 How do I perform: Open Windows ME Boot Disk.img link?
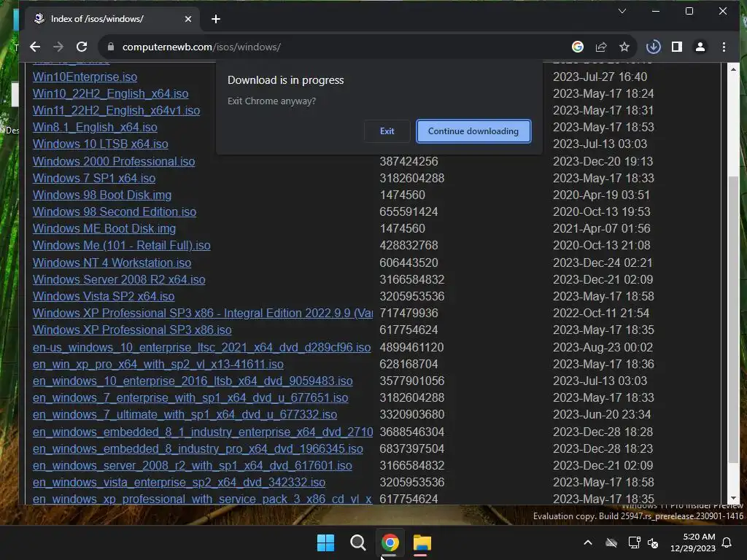click(x=104, y=228)
